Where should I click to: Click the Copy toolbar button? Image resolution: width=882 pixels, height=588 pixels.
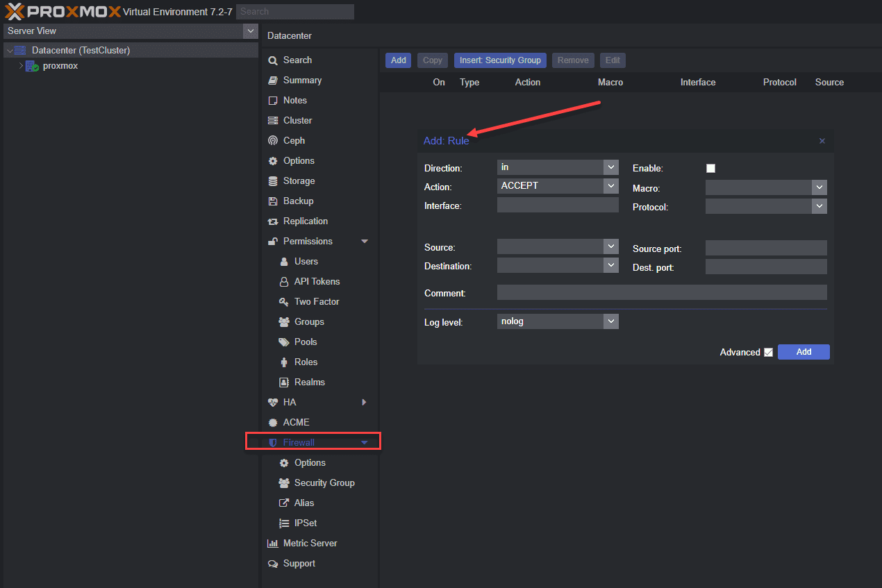[433, 60]
